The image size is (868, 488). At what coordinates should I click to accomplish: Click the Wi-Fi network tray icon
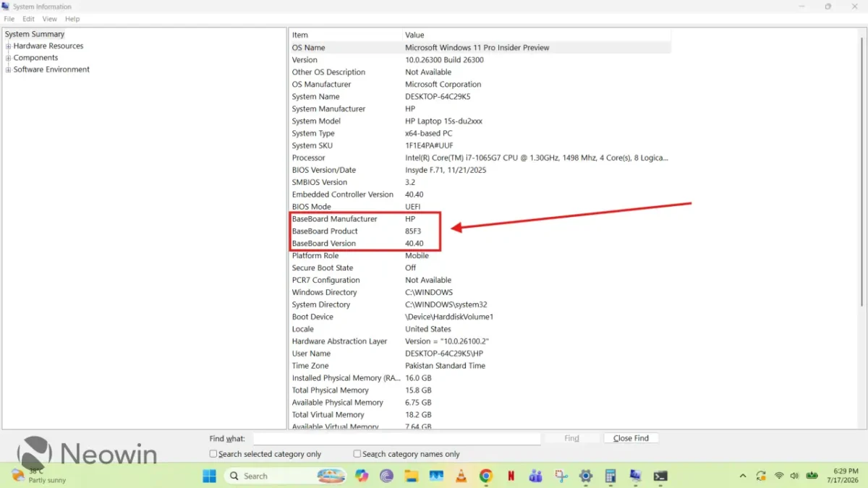tap(779, 476)
